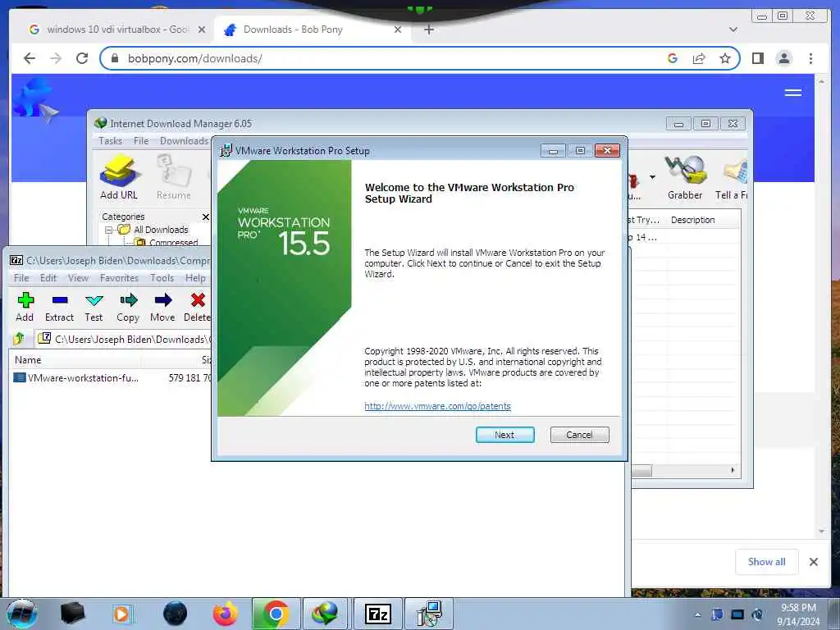The height and width of the screenshot is (630, 840).
Task: Click Move icon in 7-Zip toolbar
Action: point(162,307)
